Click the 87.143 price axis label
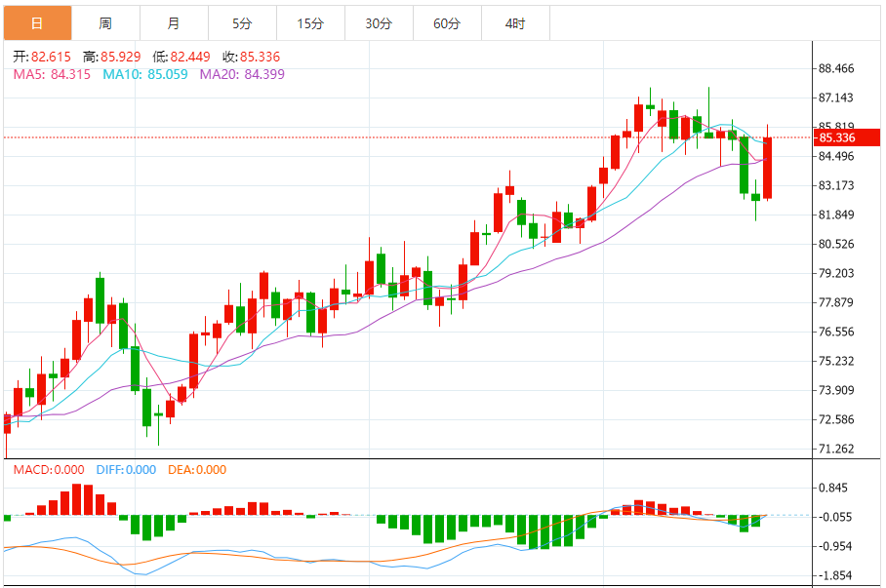Screen dimensions: 886x588 (836, 98)
